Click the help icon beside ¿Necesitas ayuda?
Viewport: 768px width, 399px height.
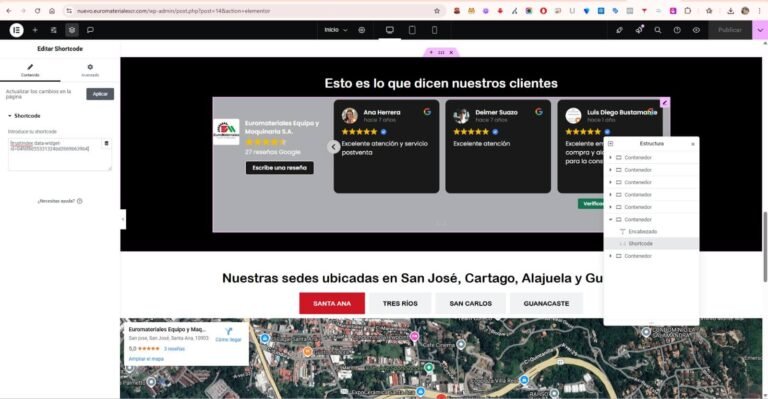click(x=80, y=201)
